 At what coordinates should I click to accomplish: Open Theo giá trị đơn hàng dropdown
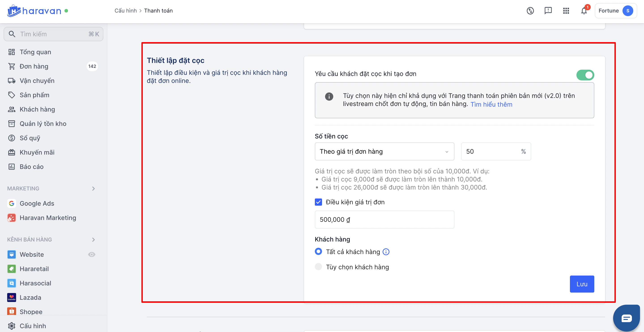pos(384,151)
